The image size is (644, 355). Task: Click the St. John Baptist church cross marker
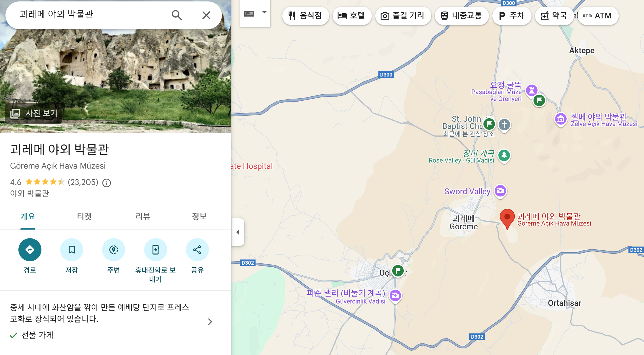pyautogui.click(x=504, y=125)
